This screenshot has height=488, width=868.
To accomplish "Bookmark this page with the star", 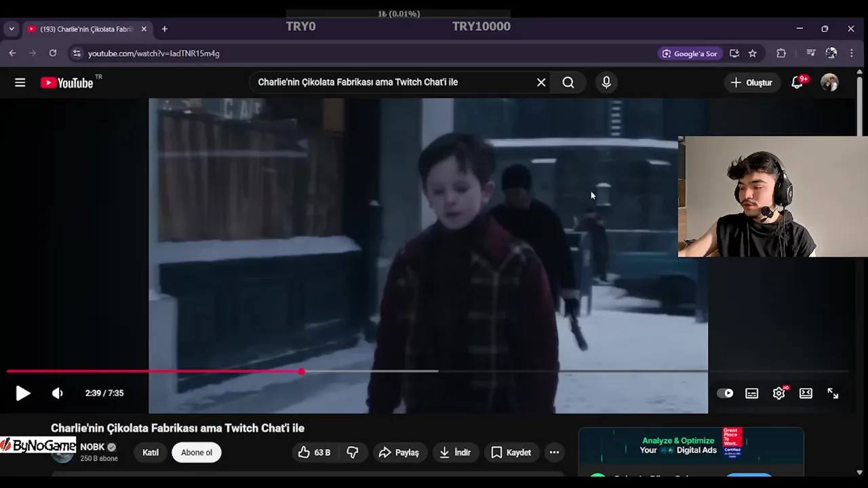I will (753, 54).
